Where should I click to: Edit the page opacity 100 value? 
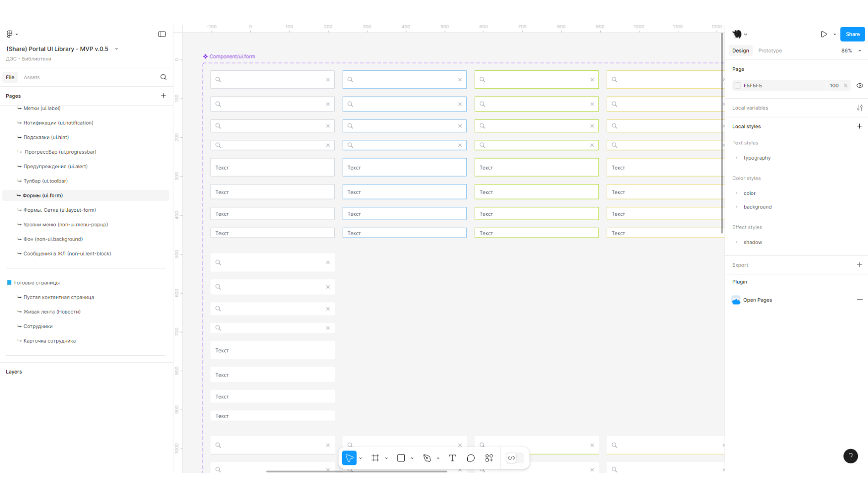tap(834, 86)
